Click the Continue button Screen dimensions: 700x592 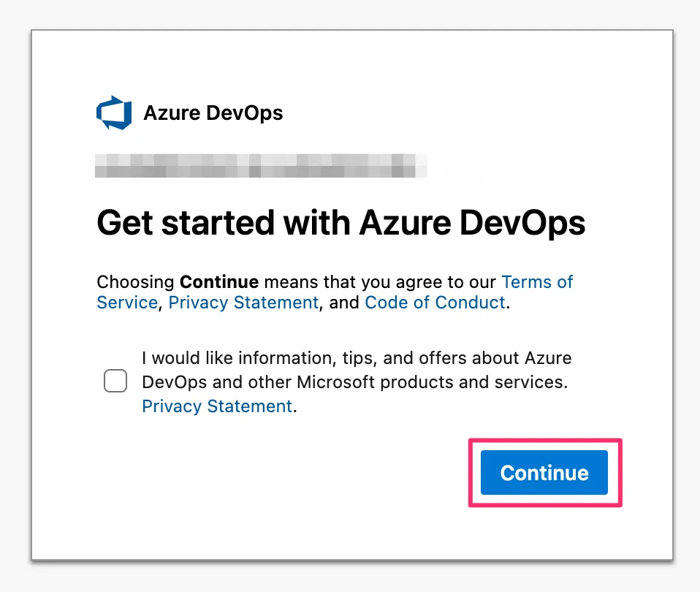pyautogui.click(x=544, y=473)
